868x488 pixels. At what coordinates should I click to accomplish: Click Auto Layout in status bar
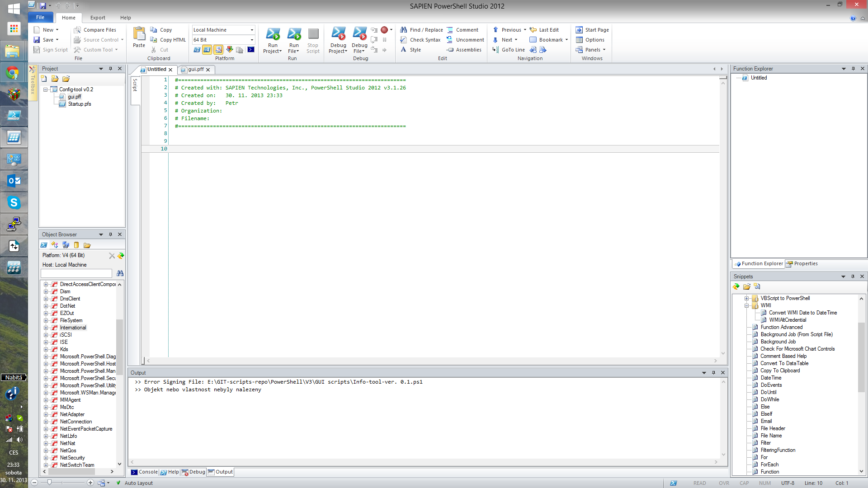click(135, 483)
